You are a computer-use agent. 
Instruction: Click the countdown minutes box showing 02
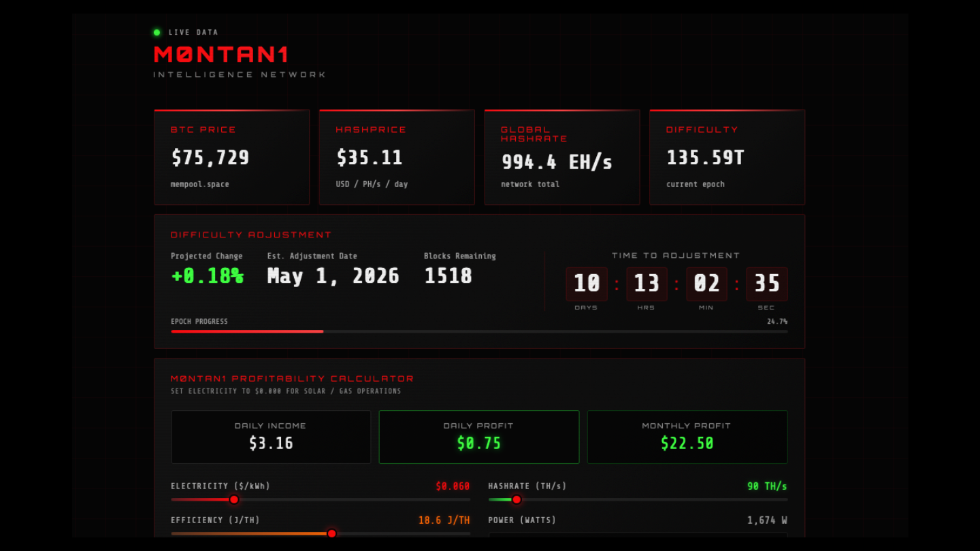coord(706,284)
